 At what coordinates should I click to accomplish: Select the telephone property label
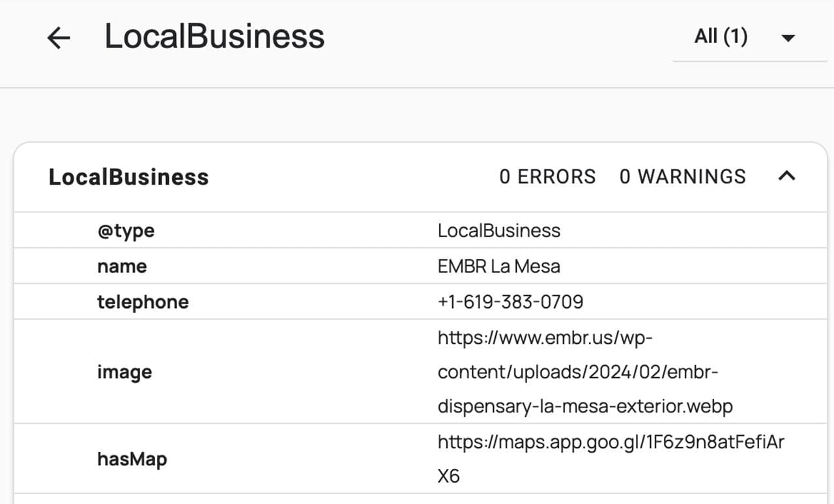pyautogui.click(x=143, y=302)
